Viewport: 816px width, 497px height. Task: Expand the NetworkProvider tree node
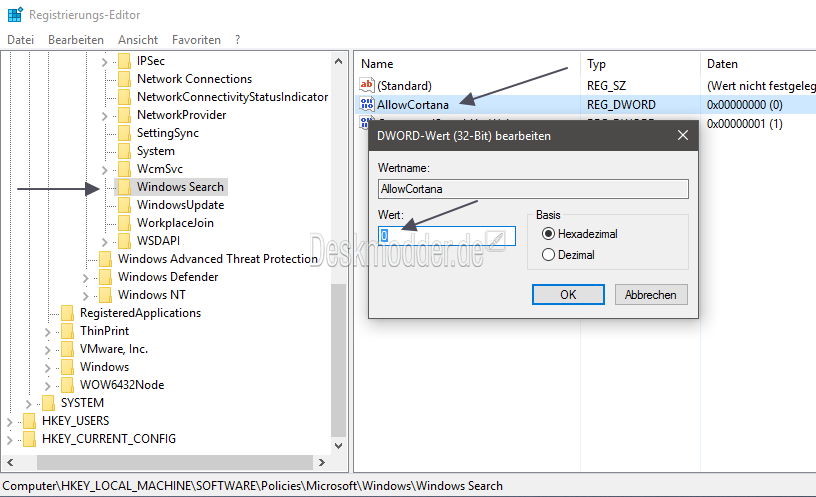click(x=105, y=115)
